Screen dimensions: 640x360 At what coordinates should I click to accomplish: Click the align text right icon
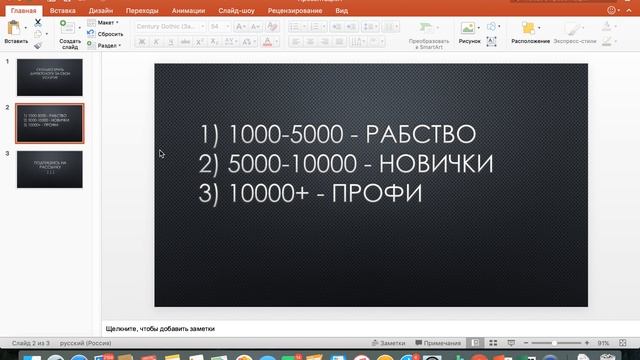click(x=324, y=42)
